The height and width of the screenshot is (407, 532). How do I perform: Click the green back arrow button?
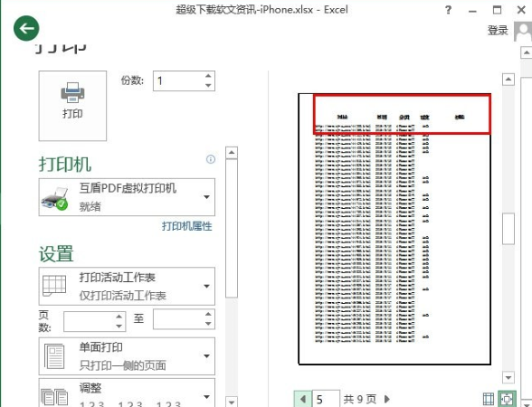click(26, 28)
